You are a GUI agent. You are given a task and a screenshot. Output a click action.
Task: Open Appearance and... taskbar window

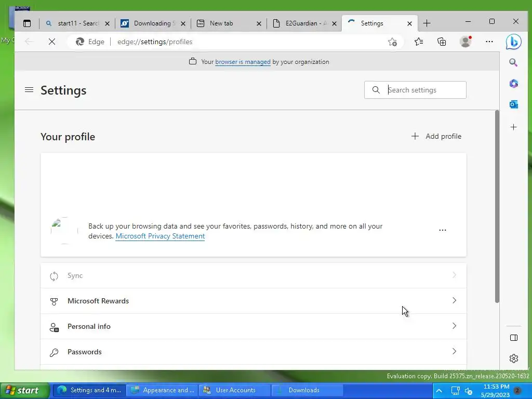[x=162, y=390]
